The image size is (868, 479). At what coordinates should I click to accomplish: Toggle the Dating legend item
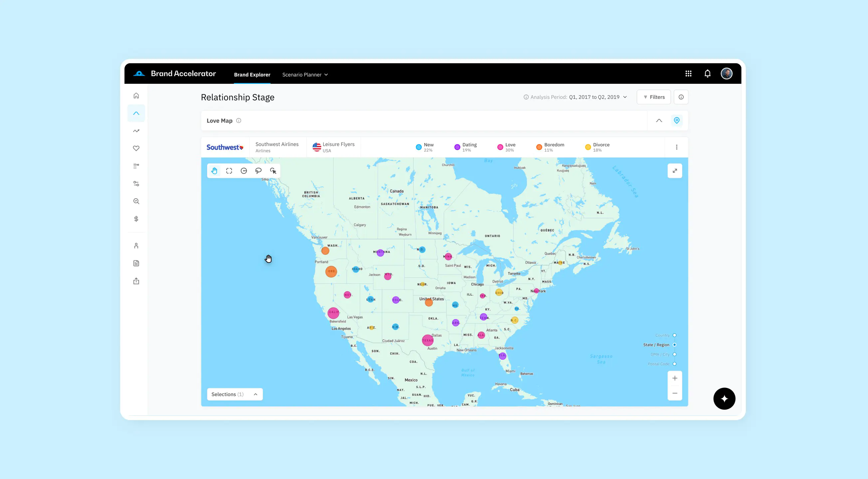pos(466,147)
